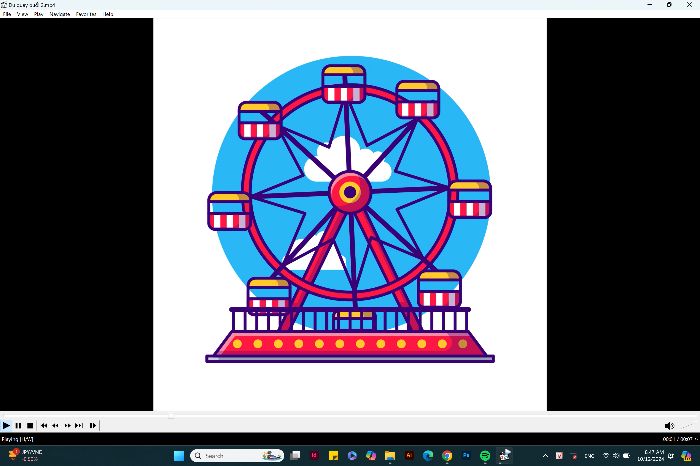Screen dimensions: 700x466
Task: Open Sticky Notes from the taskbar
Action: coord(333,456)
